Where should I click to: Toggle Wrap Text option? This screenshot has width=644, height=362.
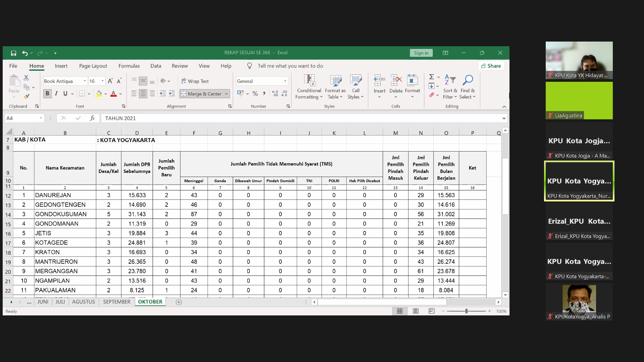[195, 81]
